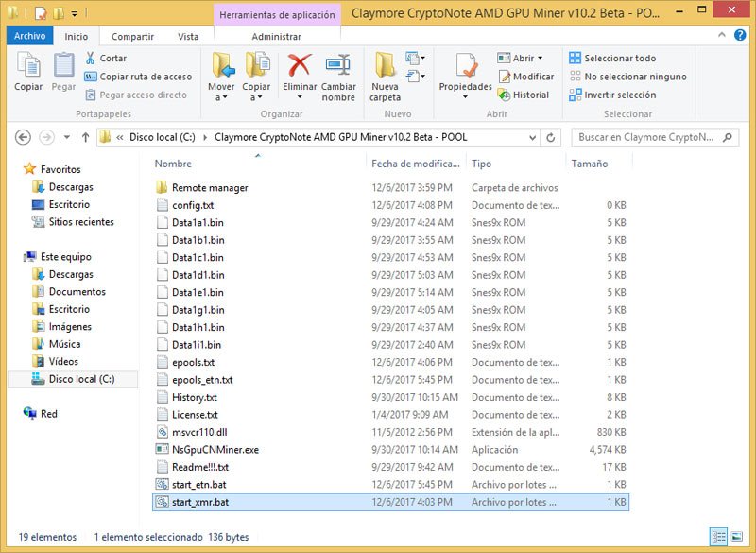Screen dimensions: 756x553
Task: Select Sitios recientes in navigation pane
Action: click(74, 222)
